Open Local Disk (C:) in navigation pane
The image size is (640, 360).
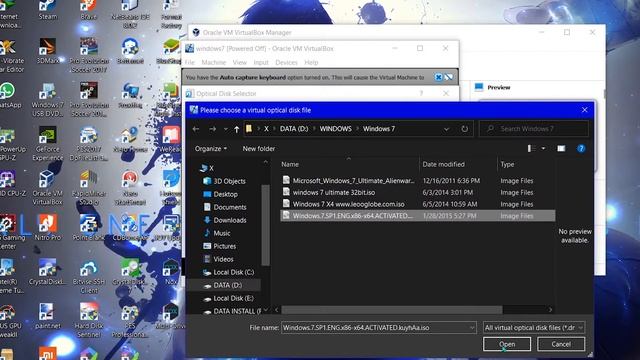tap(229, 272)
